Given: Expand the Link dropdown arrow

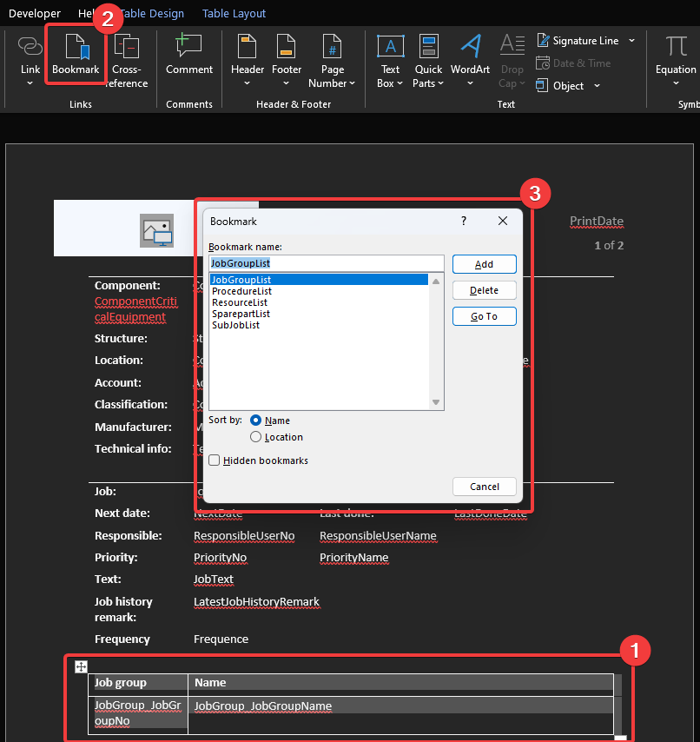Looking at the screenshot, I should tap(30, 83).
